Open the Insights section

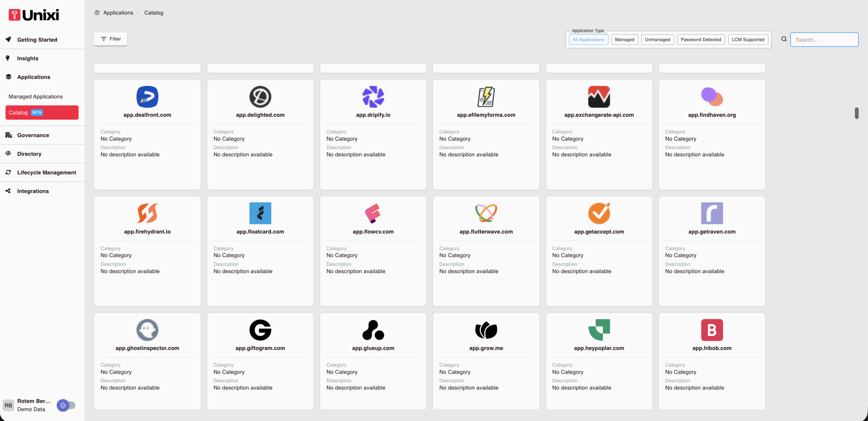[x=42, y=58]
